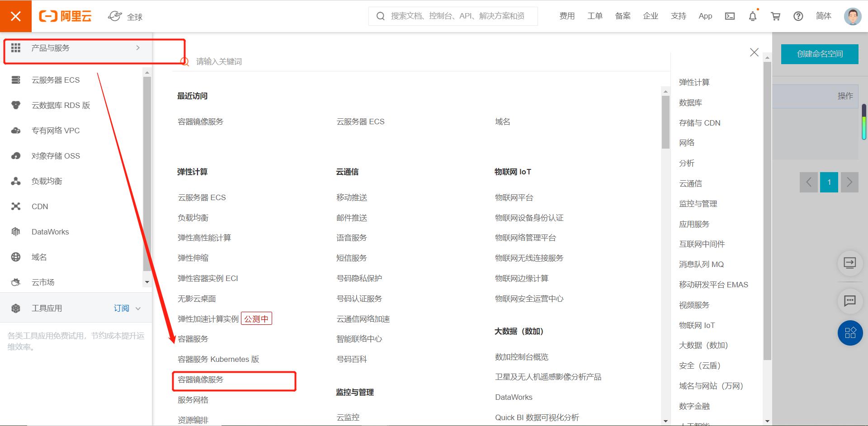The width and height of the screenshot is (868, 426).
Task: Click 云数据库 RDS 版 in sidebar
Action: 61,106
